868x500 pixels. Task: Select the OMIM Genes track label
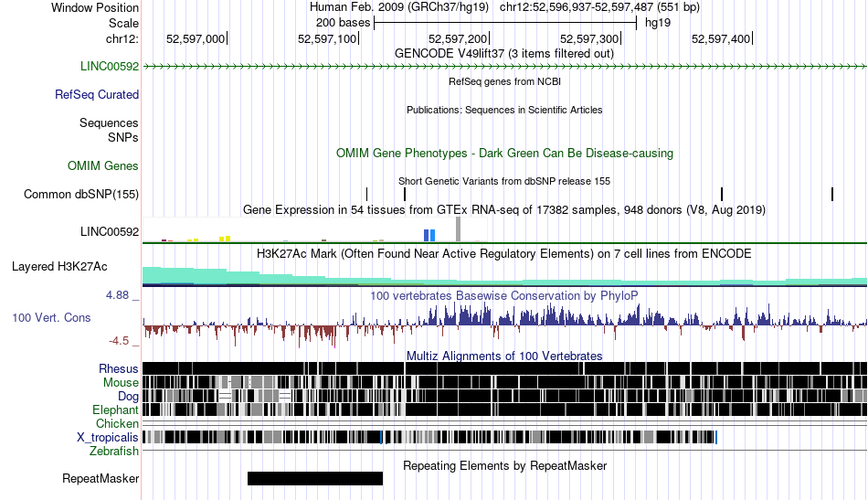103,166
